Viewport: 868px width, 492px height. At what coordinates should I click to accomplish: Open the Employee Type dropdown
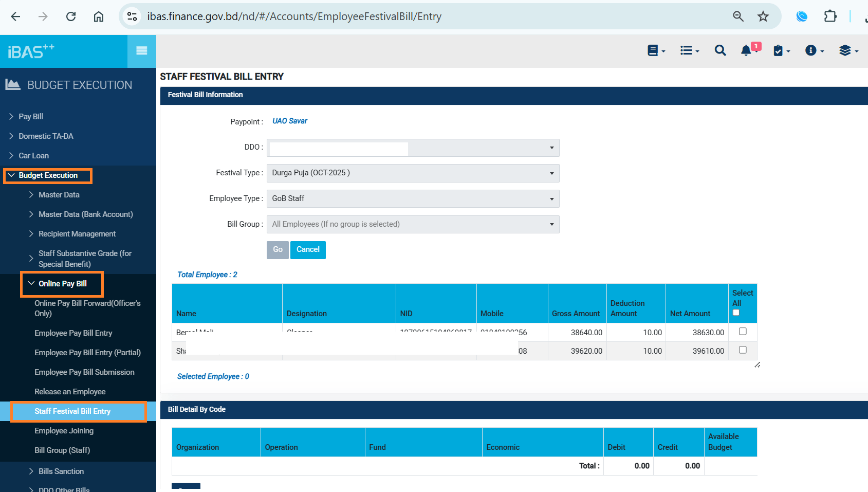click(x=413, y=199)
